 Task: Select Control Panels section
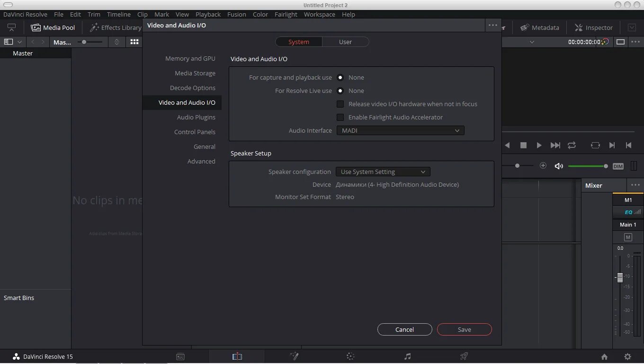pos(195,132)
